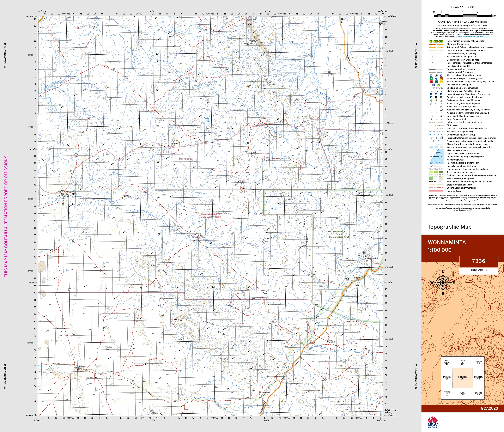Select the Wonnaminta 7336 index cell

coord(463,378)
